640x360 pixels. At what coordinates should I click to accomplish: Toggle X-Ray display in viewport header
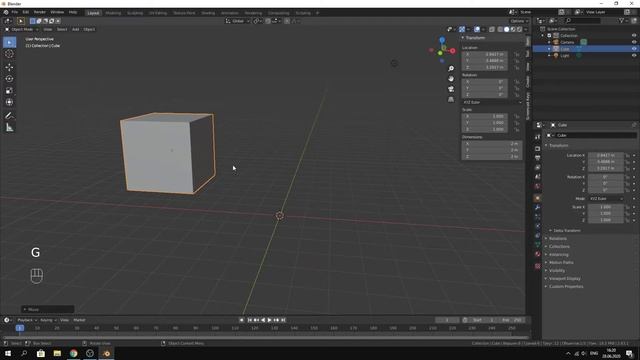click(x=492, y=29)
